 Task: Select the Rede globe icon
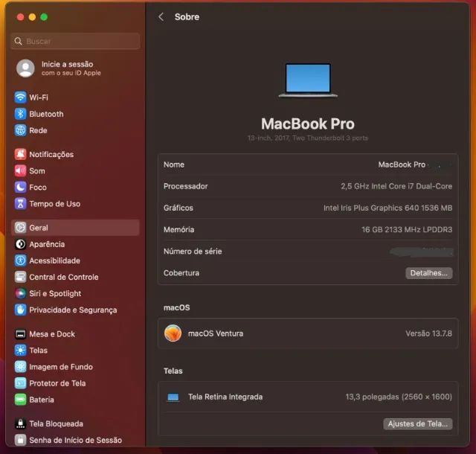[20, 130]
